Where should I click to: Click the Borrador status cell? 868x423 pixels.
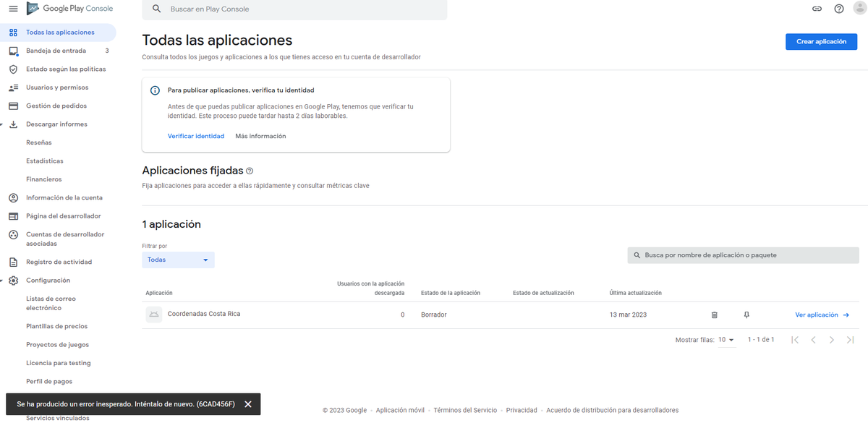pyautogui.click(x=434, y=315)
